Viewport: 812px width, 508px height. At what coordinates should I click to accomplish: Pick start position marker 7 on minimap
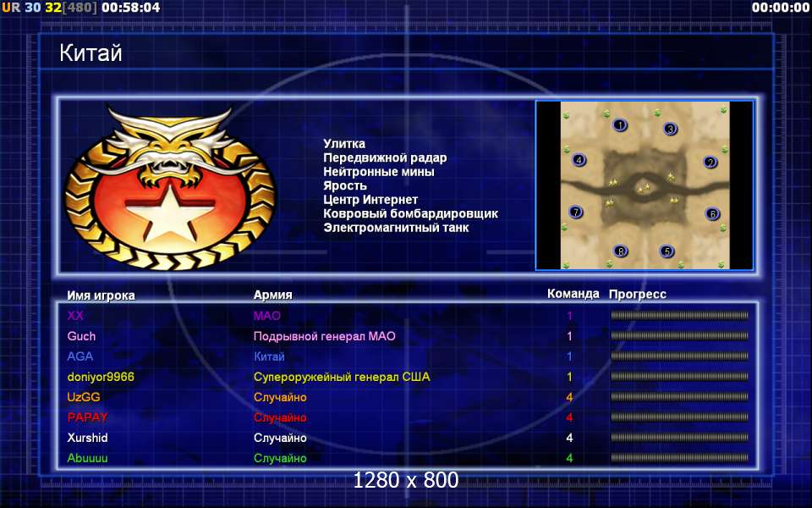click(575, 212)
